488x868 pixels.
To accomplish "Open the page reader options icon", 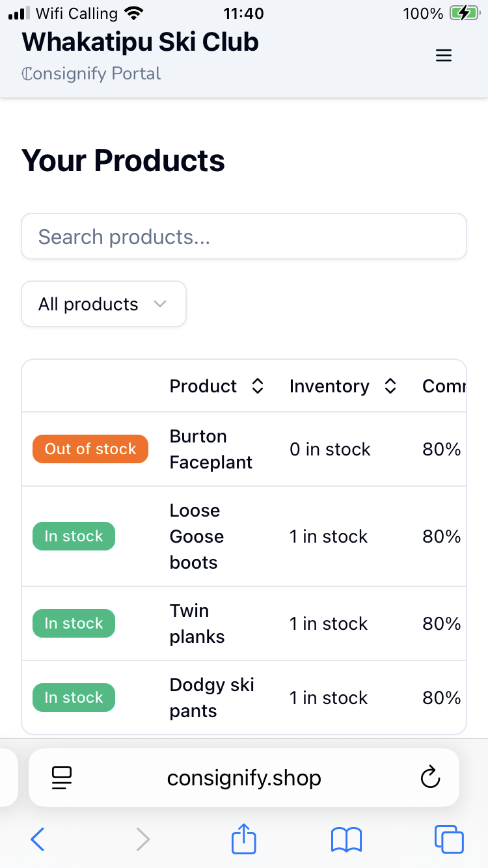I will [62, 778].
